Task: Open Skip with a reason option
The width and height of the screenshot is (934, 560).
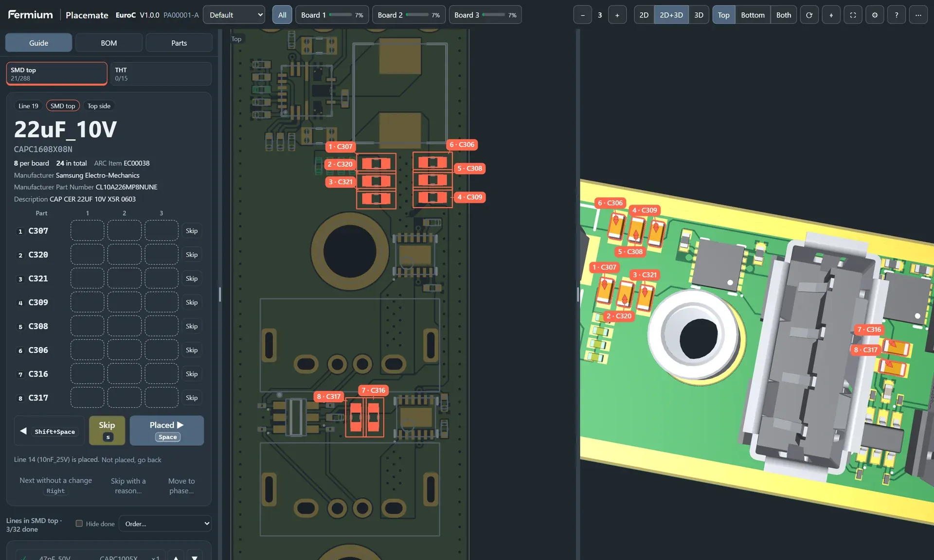Action: point(128,486)
